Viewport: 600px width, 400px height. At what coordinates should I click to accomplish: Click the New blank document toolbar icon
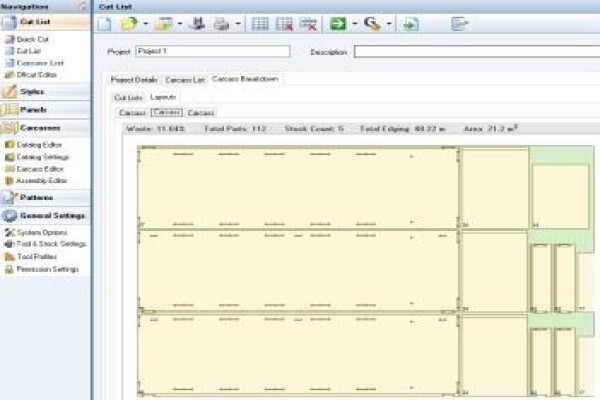pos(104,24)
